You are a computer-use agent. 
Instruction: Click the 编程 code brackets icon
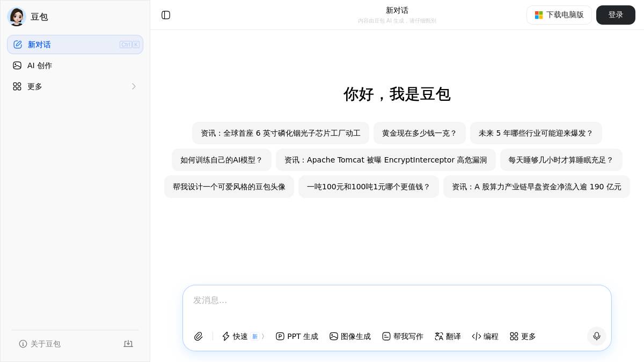[477, 336]
